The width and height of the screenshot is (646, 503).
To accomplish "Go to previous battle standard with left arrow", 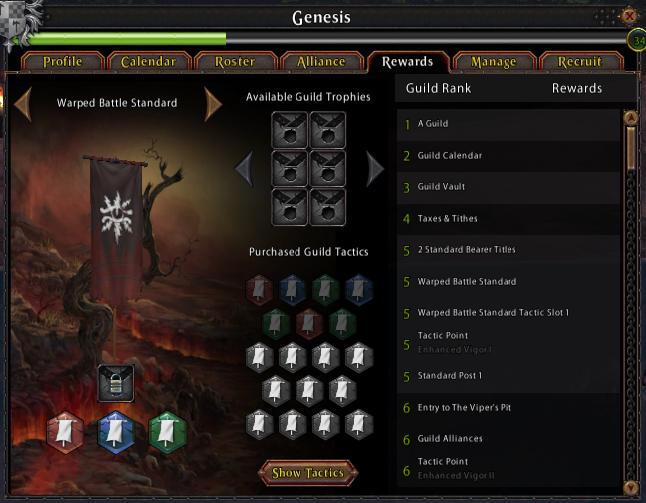I will point(23,104).
